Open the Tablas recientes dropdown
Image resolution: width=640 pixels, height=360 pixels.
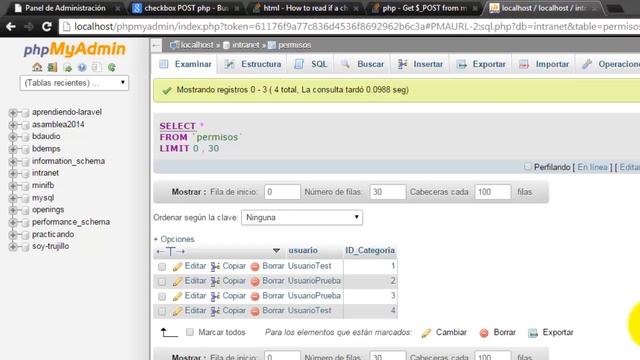[x=74, y=83]
